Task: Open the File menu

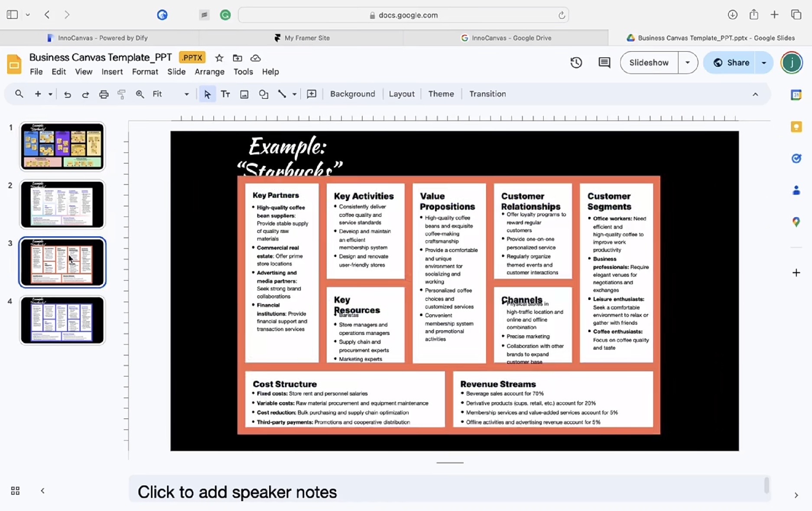Action: pyautogui.click(x=36, y=72)
